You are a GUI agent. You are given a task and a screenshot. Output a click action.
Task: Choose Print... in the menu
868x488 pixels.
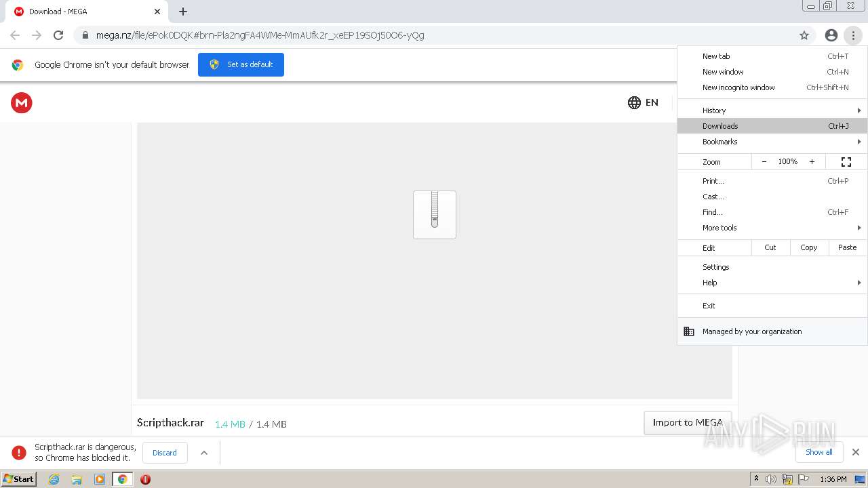pos(772,181)
